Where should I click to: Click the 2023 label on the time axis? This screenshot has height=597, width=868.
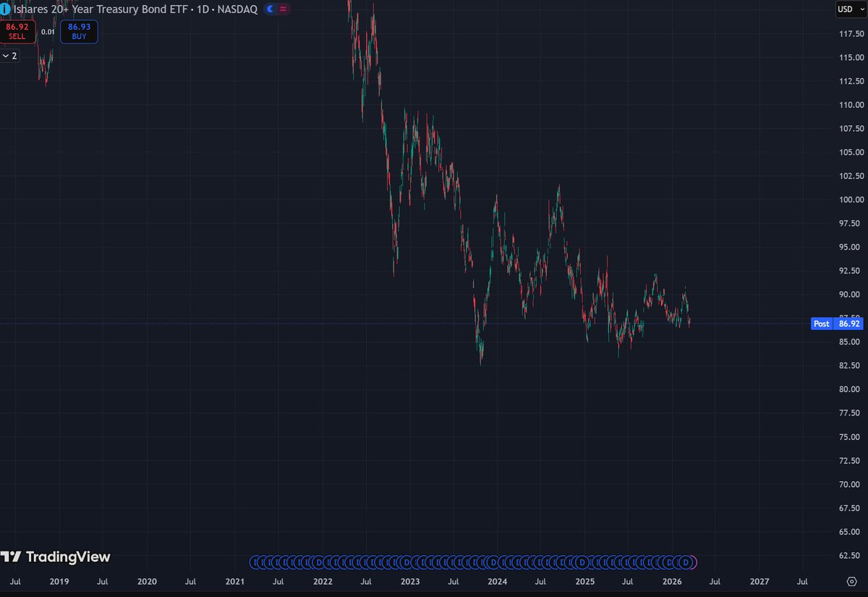[x=410, y=581]
